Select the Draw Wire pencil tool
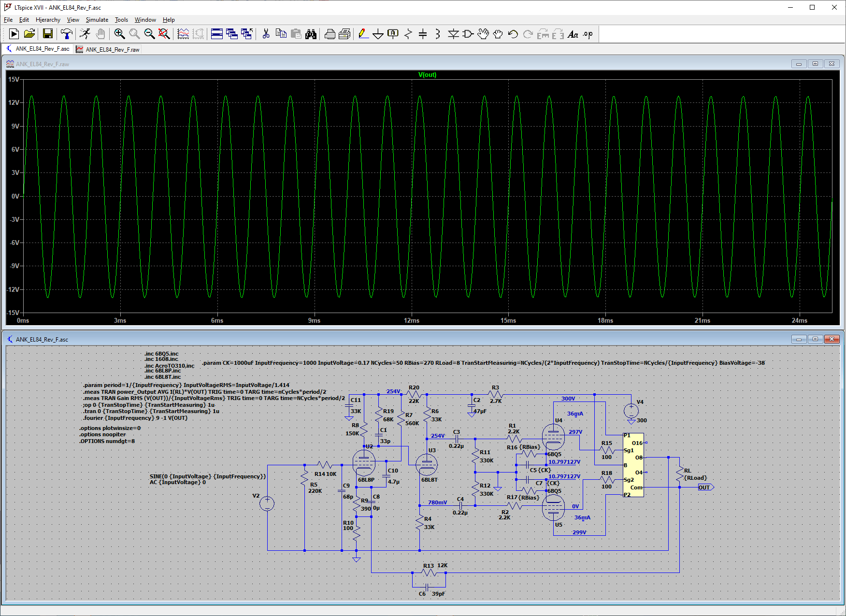Image resolution: width=846 pixels, height=616 pixels. point(363,34)
